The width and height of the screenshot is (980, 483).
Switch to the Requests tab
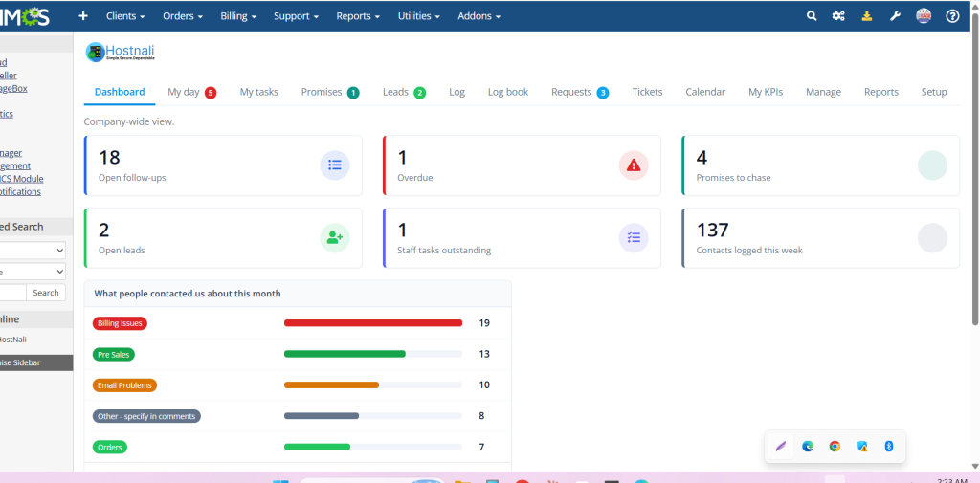click(579, 92)
